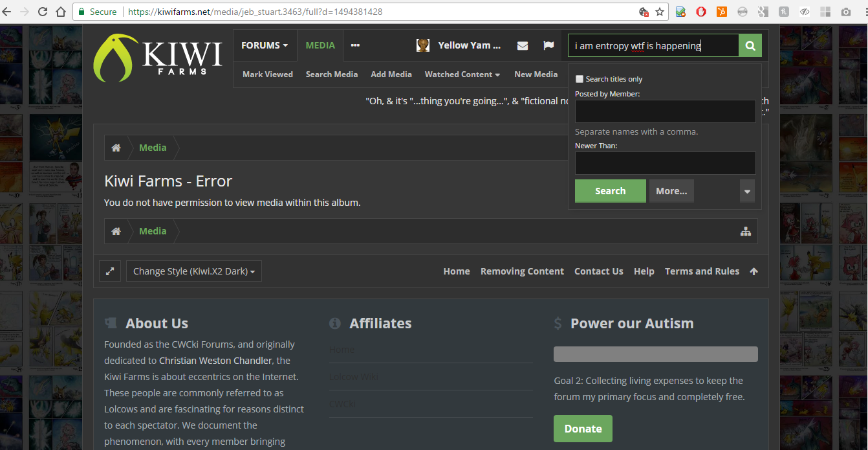Open the sitemap icon in bottom breadcrumb

[x=746, y=231]
